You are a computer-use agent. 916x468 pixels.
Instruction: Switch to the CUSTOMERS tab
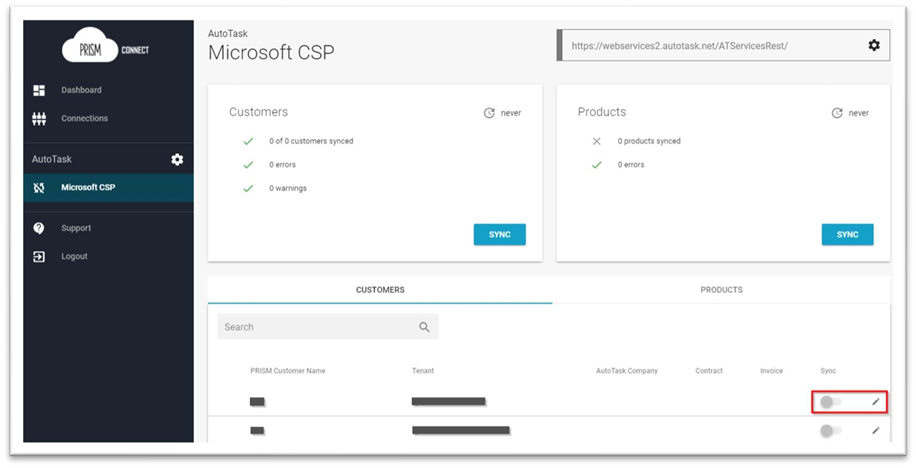pyautogui.click(x=380, y=290)
